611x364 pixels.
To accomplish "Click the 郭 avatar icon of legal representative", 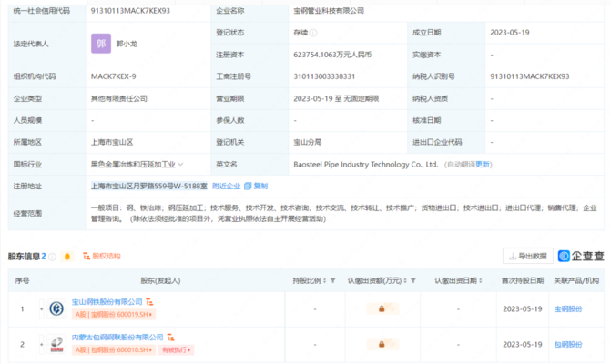I will 100,42.
